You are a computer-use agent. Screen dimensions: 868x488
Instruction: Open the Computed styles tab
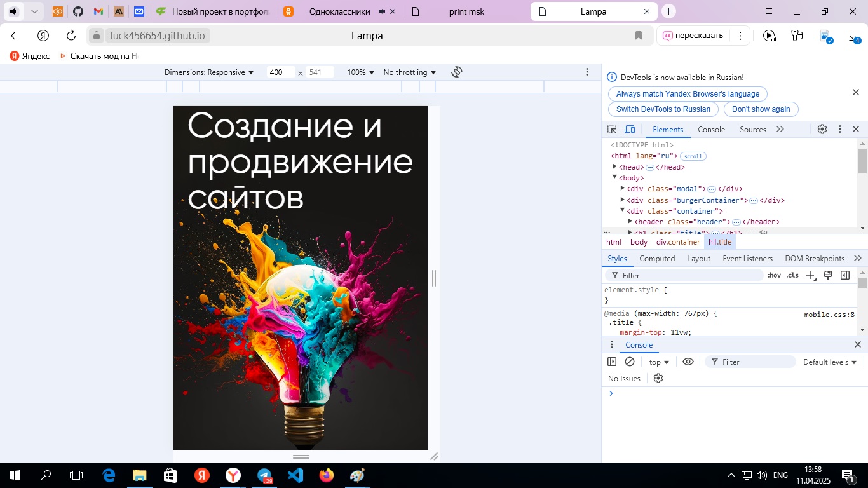(657, 259)
